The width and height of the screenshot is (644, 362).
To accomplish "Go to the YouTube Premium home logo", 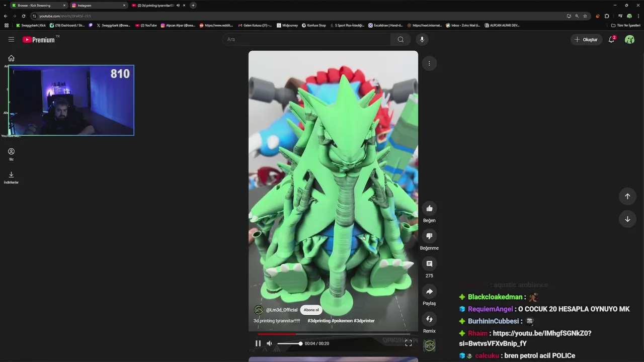I will tap(40, 39).
